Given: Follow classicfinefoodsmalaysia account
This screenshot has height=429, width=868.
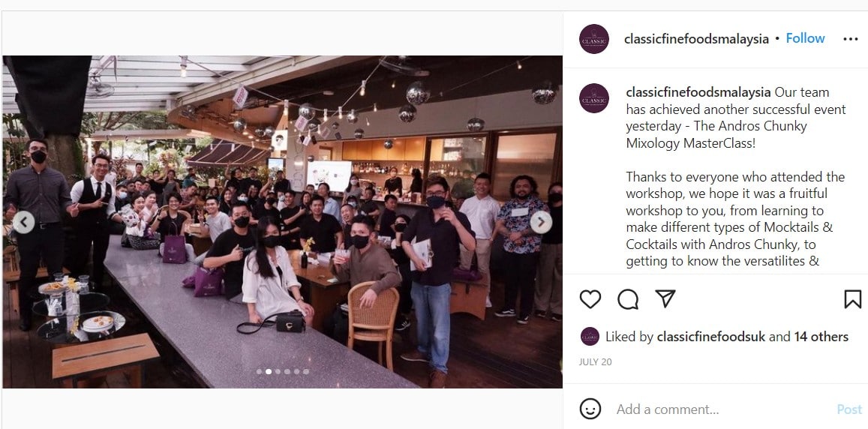Looking at the screenshot, I should [x=805, y=38].
